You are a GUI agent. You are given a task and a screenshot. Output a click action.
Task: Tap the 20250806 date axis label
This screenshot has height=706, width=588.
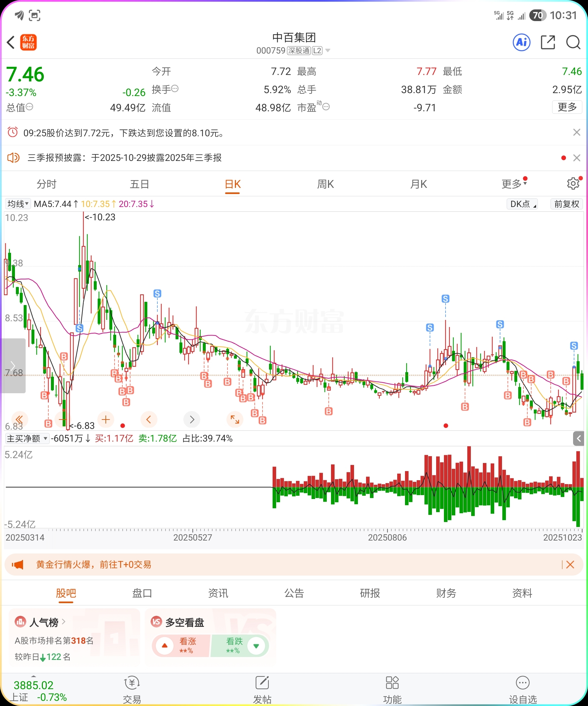click(387, 537)
